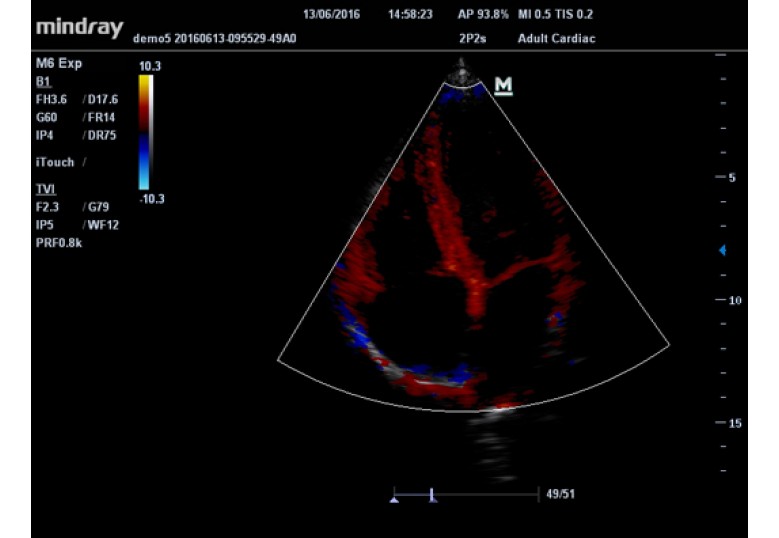The image size is (779, 538).
Task: Click the 2P2s probe label
Action: click(472, 38)
